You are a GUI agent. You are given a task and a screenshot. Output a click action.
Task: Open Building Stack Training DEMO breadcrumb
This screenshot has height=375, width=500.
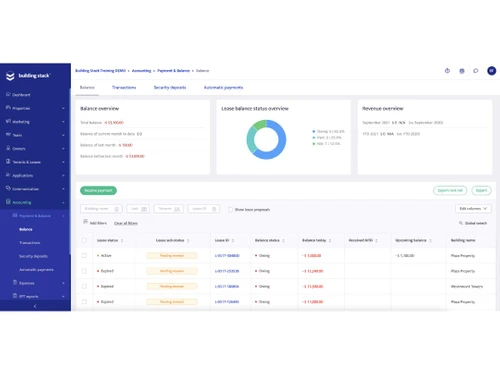(x=100, y=71)
